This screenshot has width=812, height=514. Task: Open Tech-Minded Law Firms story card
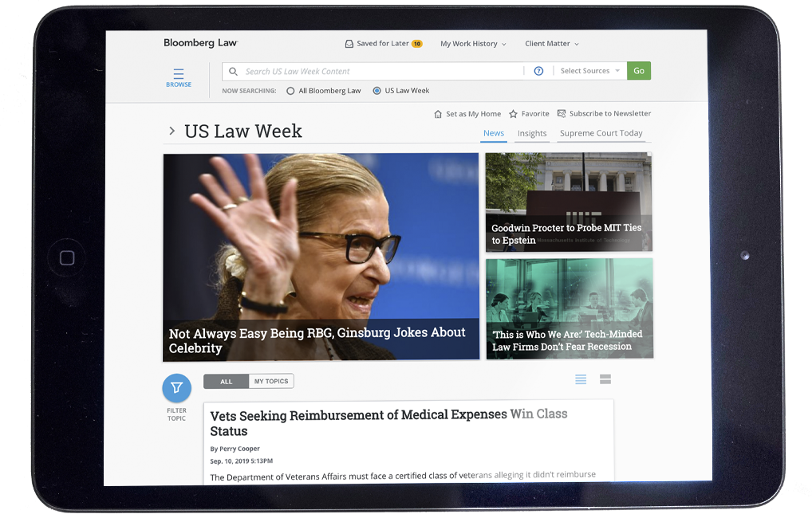coord(570,308)
